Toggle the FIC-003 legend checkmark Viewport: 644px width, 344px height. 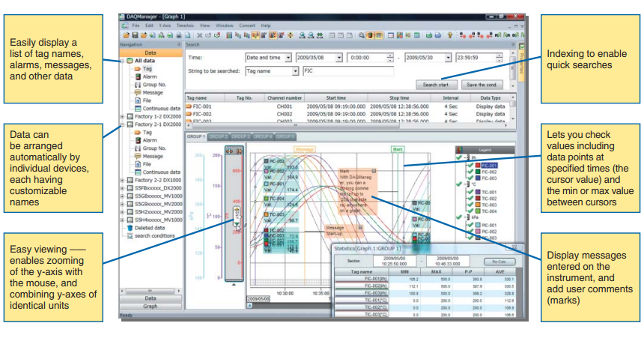coord(470,178)
